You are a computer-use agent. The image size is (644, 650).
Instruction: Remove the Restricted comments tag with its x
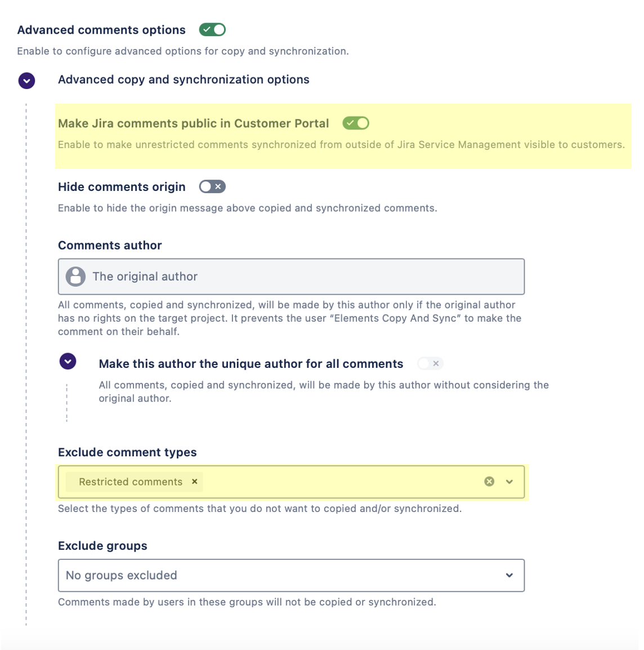195,482
